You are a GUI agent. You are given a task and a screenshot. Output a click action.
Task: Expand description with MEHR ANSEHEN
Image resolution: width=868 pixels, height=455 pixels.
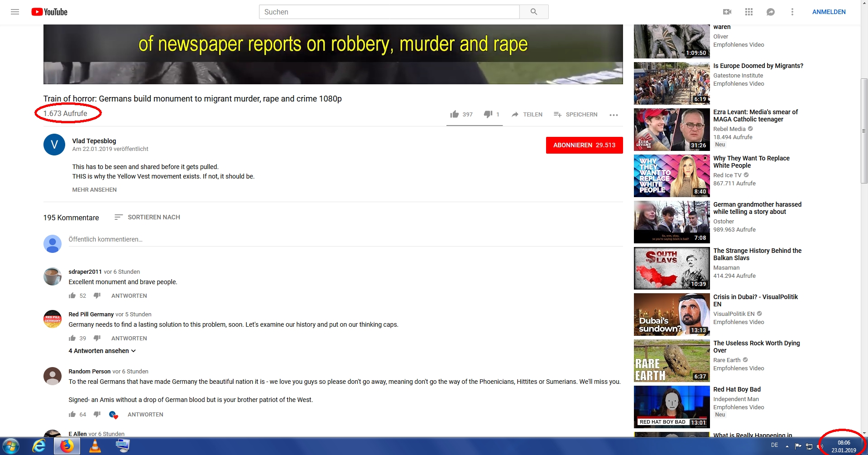coord(94,190)
